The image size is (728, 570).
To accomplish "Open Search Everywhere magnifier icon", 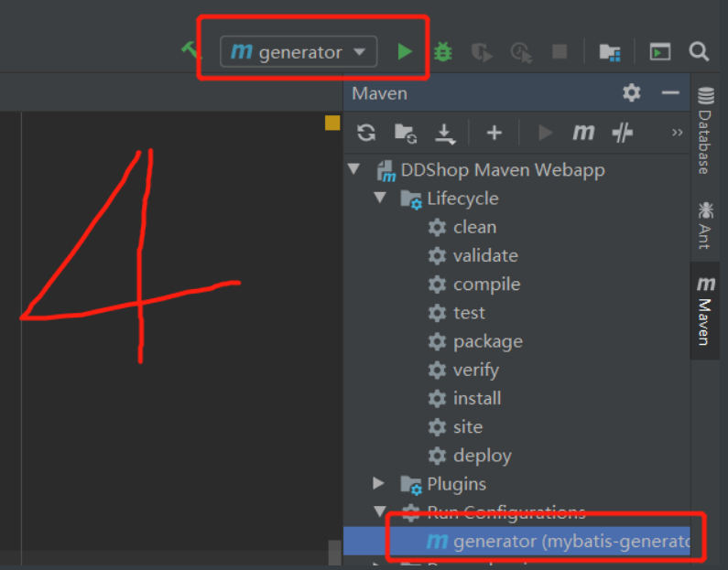I will [x=699, y=51].
